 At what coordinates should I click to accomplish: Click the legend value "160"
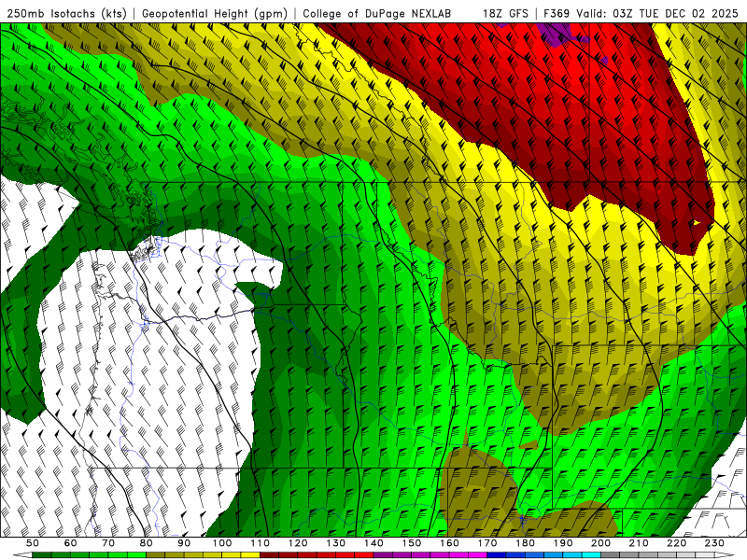[x=449, y=543]
